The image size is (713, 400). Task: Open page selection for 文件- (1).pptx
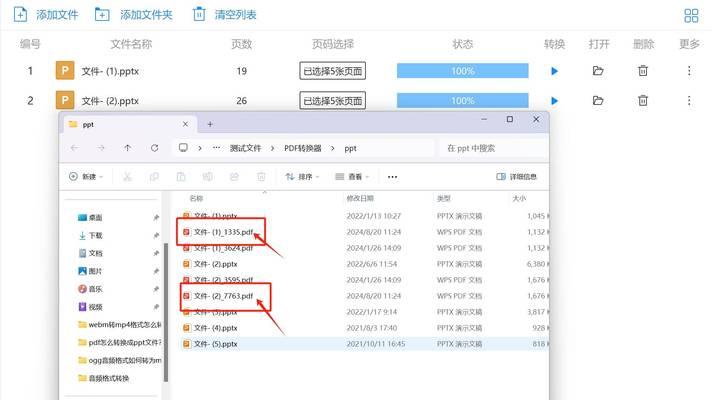pos(332,71)
